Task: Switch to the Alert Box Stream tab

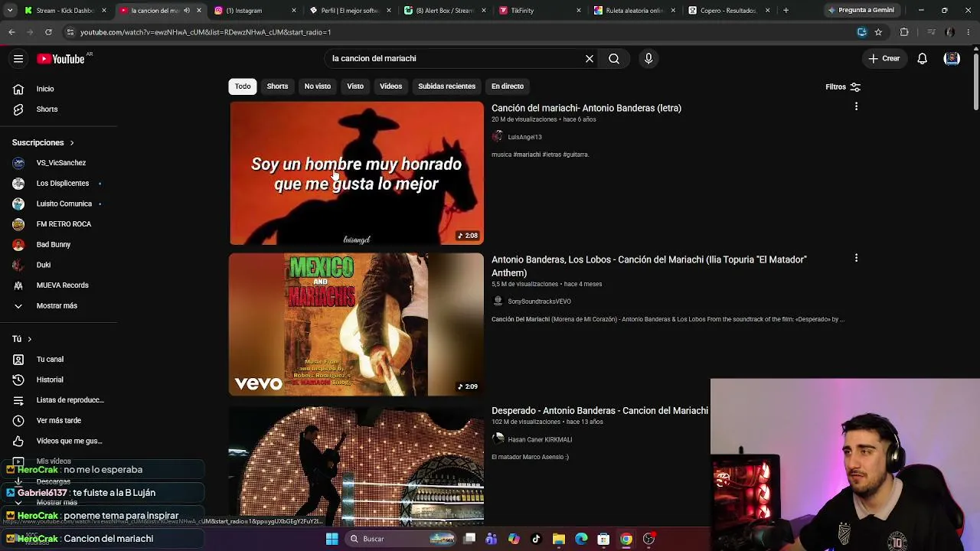Action: coord(446,11)
